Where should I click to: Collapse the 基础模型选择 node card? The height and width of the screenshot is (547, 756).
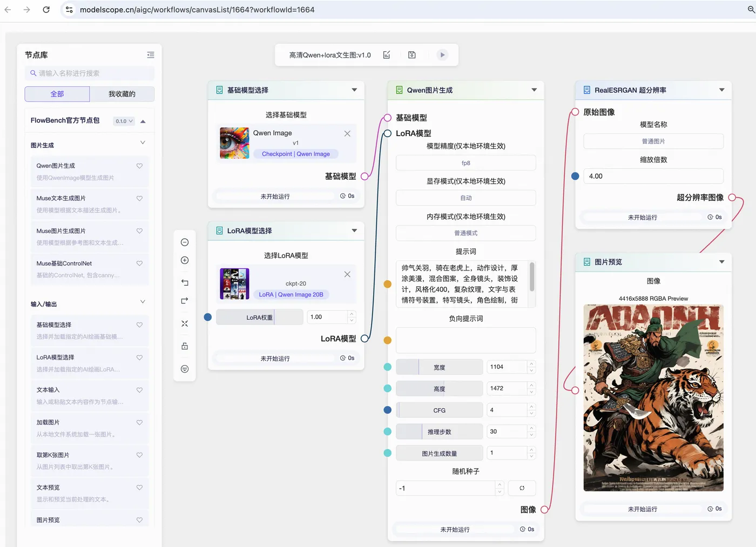[354, 90]
